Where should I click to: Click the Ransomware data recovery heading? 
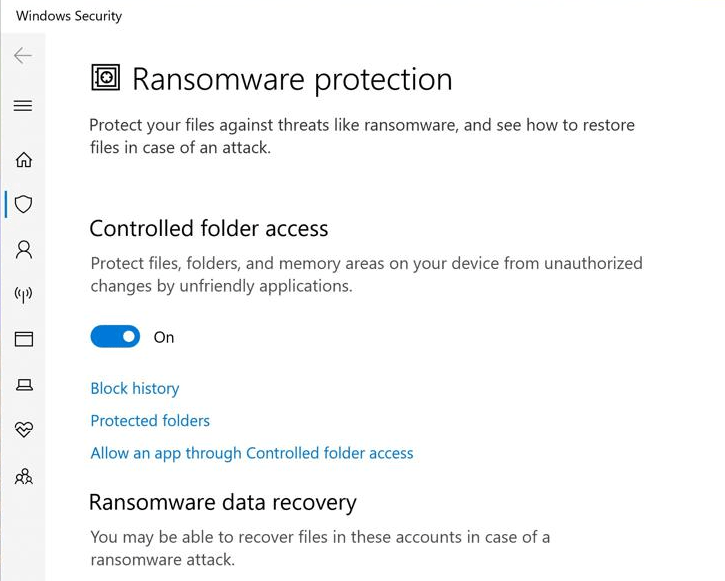(223, 502)
